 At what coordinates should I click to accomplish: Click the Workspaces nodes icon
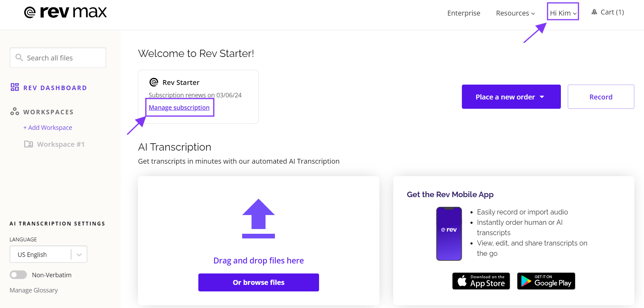click(14, 111)
